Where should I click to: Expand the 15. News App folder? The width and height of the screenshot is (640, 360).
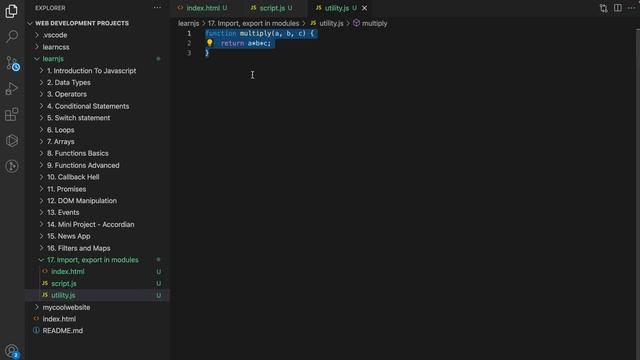tap(69, 236)
